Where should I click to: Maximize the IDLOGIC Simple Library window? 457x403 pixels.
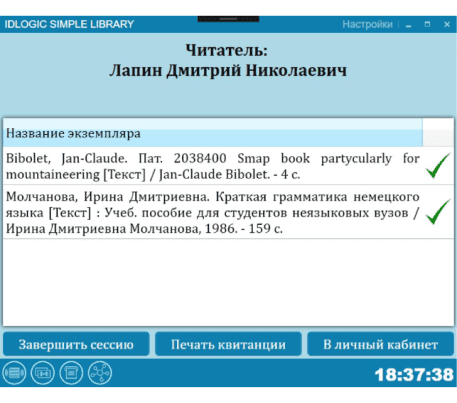tap(427, 24)
